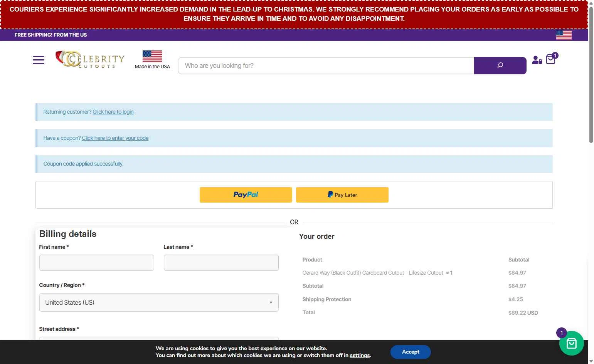Click the 'Click here to login' link

click(113, 112)
